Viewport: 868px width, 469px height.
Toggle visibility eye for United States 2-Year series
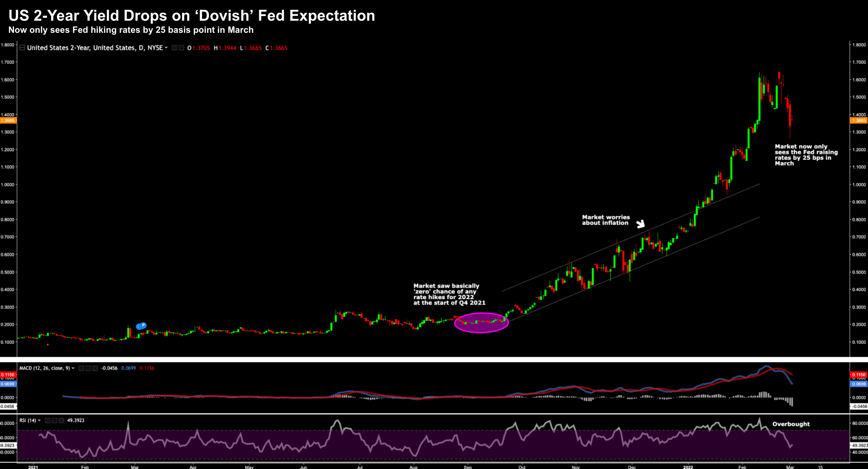[175, 48]
